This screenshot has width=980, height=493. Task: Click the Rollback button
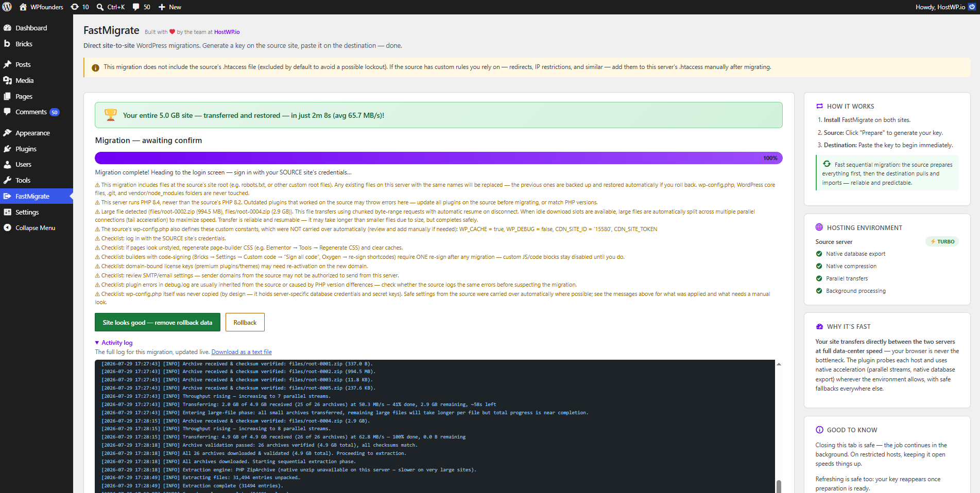[x=245, y=323]
